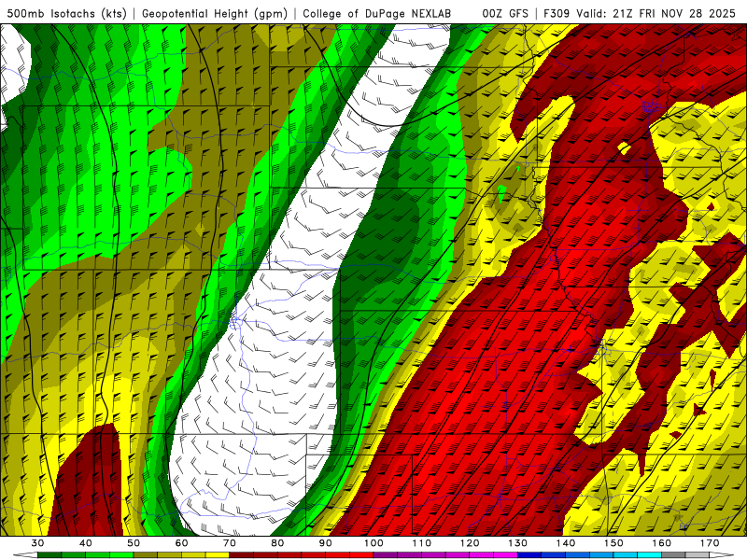Click the '60' value on the color scale

pyautogui.click(x=181, y=543)
